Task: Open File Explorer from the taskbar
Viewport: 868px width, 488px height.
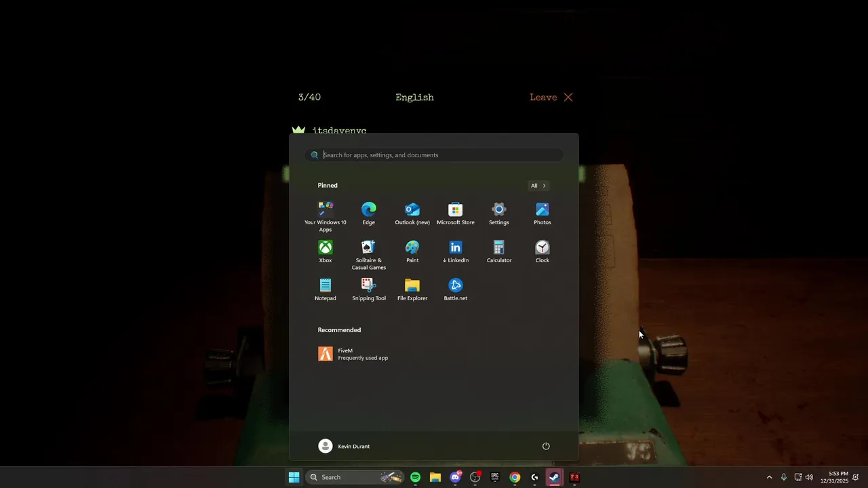Action: pyautogui.click(x=435, y=477)
